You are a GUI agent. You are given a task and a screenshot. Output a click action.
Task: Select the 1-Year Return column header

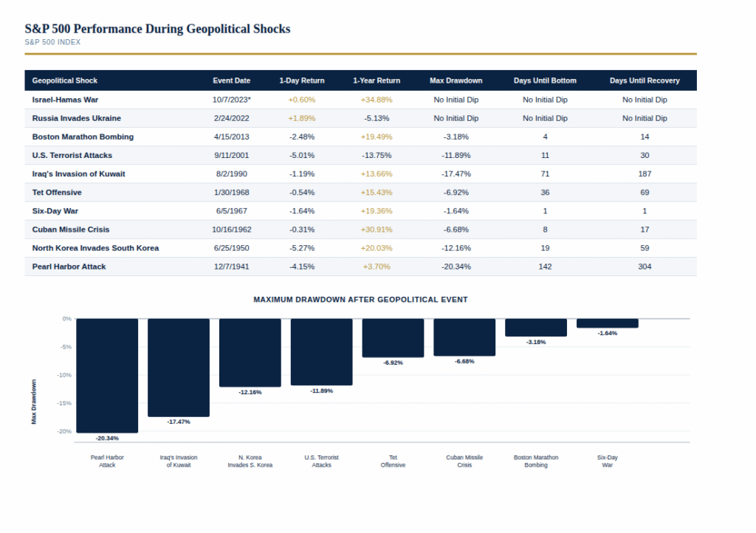click(377, 80)
